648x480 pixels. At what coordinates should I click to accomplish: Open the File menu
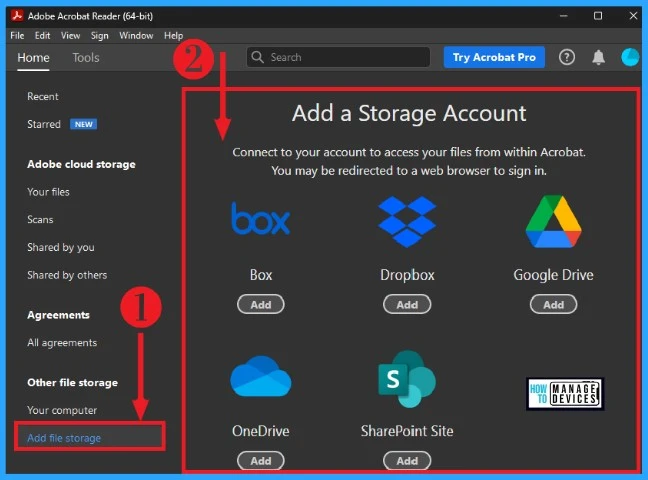17,36
